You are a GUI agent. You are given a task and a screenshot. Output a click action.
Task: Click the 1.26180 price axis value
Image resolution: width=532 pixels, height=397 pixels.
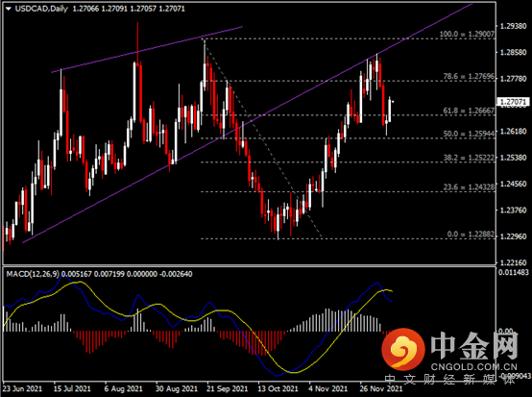point(514,131)
